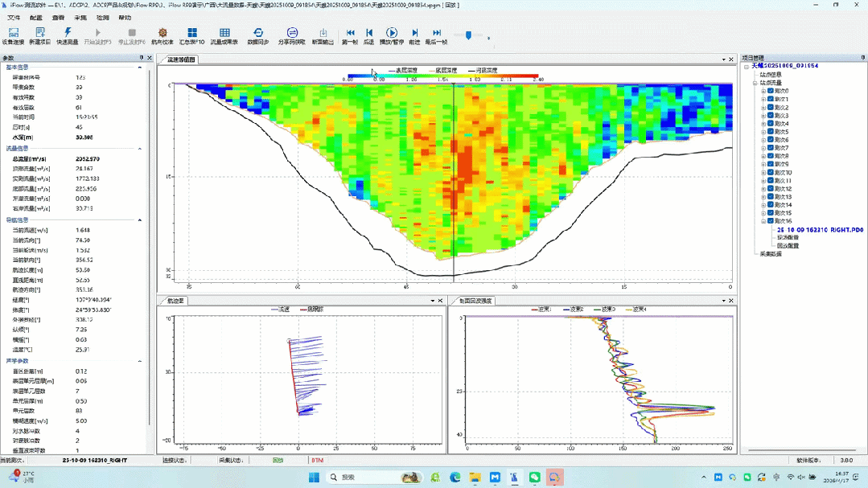Image resolution: width=868 pixels, height=488 pixels.
Task: Open the 帮助 menu
Action: (125, 18)
